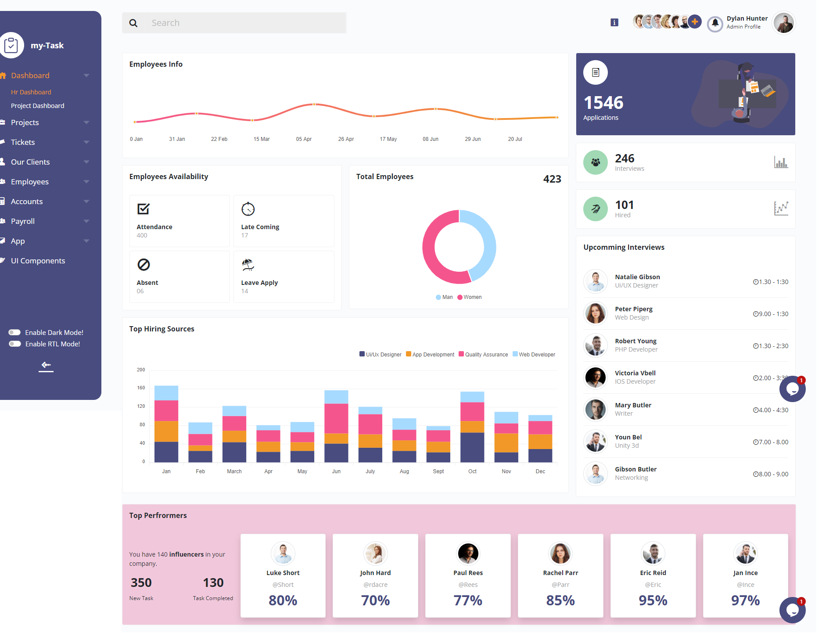Toggle Enable RTL Mode switch

pos(15,344)
